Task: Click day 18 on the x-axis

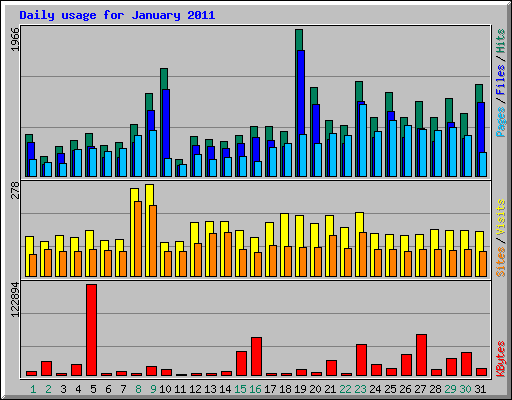Action: [285, 389]
